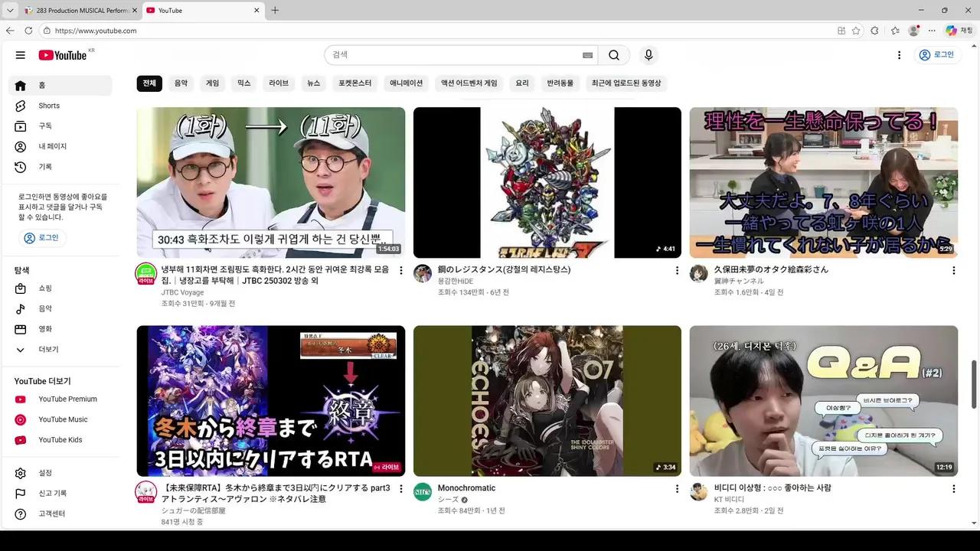Select 포켓몬스터 filter chip
Viewport: 980px width, 551px height.
[x=355, y=83]
